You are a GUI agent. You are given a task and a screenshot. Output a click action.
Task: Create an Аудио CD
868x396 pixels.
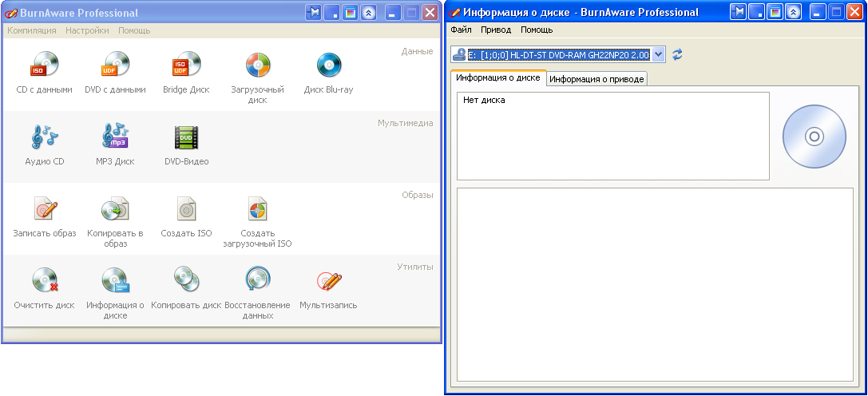pyautogui.click(x=44, y=137)
